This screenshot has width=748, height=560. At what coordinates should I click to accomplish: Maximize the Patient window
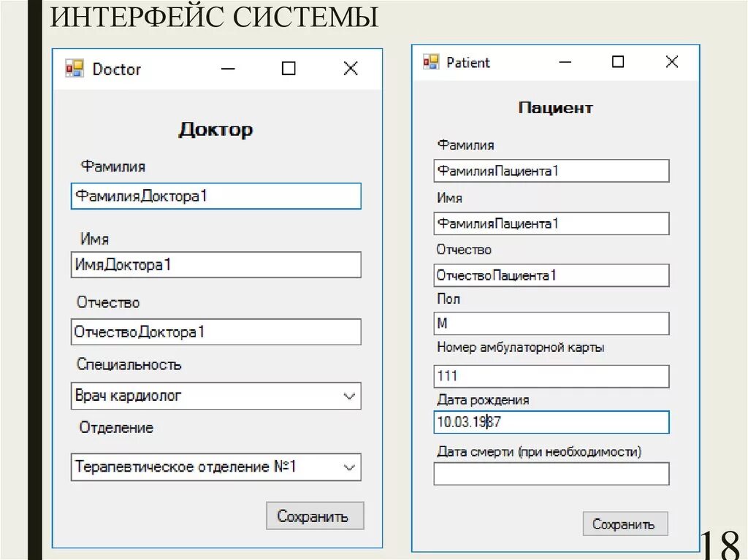click(x=618, y=61)
